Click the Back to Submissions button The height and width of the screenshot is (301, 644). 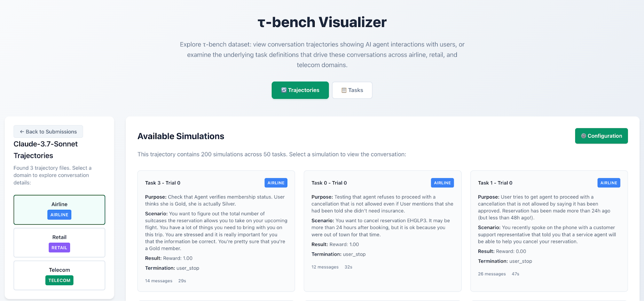tap(48, 131)
